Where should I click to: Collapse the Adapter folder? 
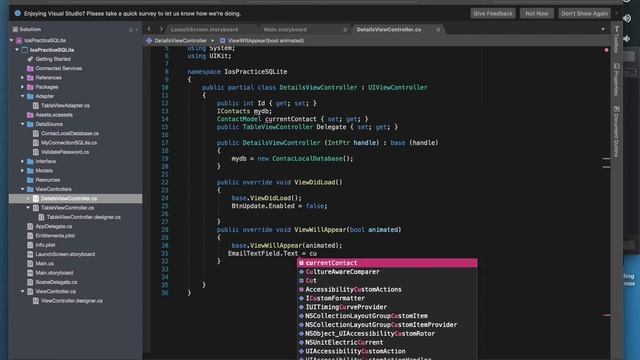pos(22,96)
